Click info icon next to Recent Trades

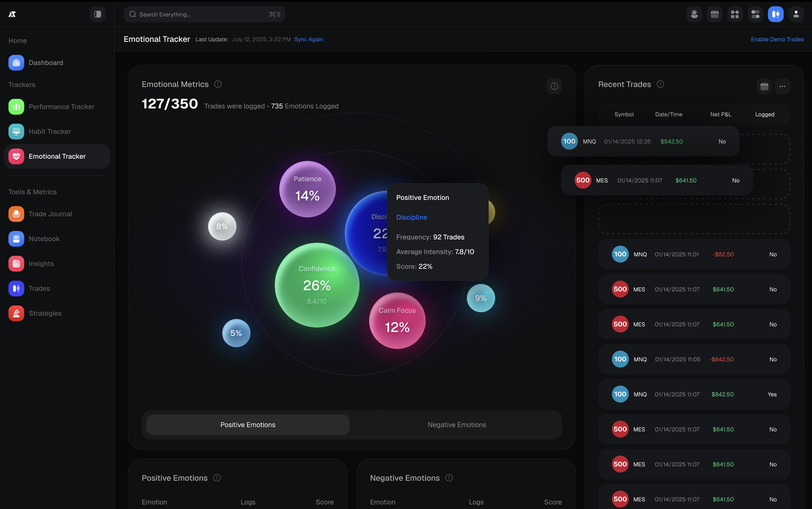pyautogui.click(x=660, y=84)
